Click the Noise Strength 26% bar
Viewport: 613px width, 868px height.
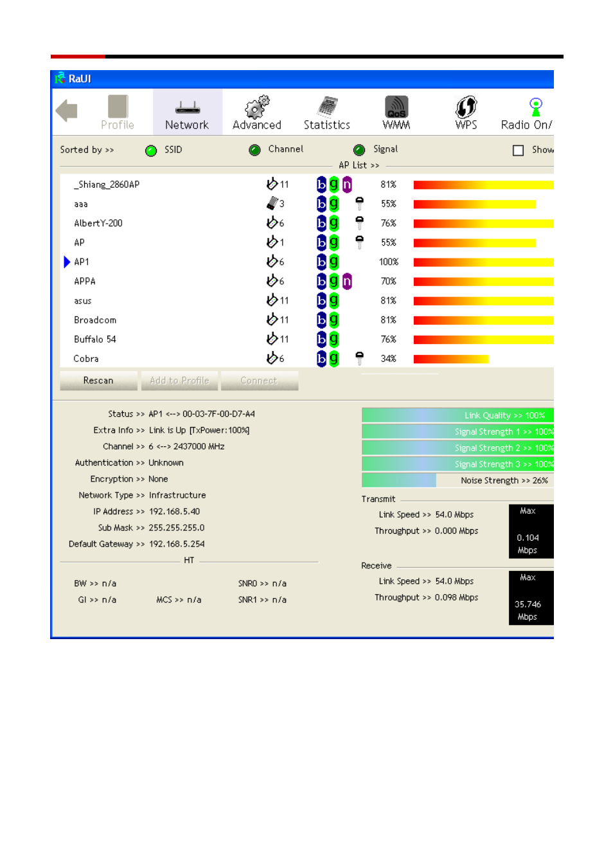click(x=458, y=480)
